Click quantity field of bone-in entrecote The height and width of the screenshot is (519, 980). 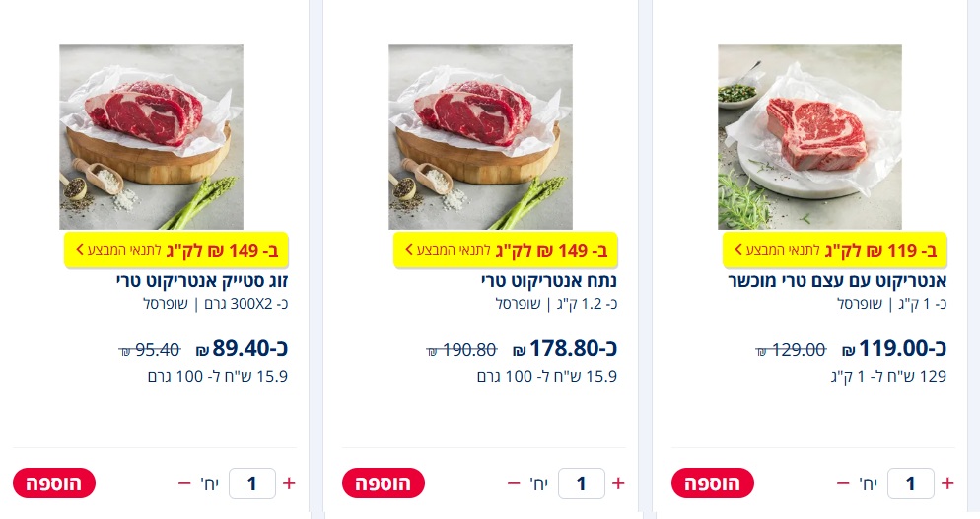tap(910, 483)
